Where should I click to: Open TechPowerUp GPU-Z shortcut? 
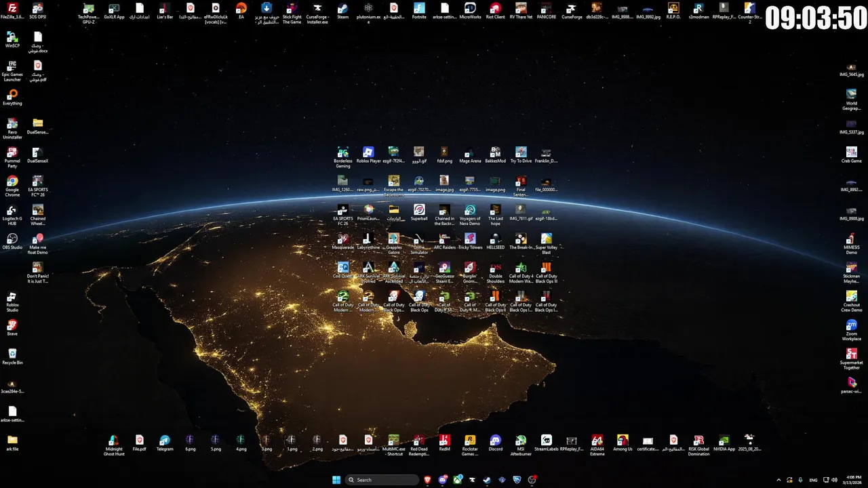click(89, 13)
